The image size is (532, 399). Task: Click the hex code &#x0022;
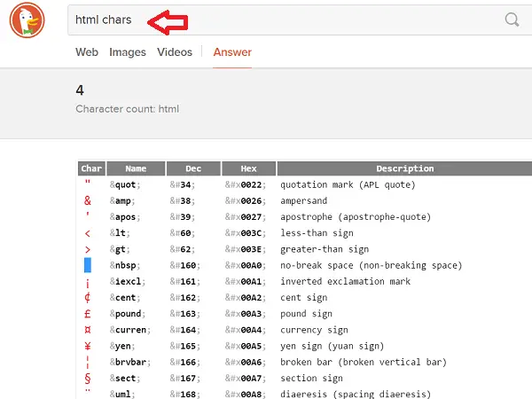pyautogui.click(x=246, y=185)
